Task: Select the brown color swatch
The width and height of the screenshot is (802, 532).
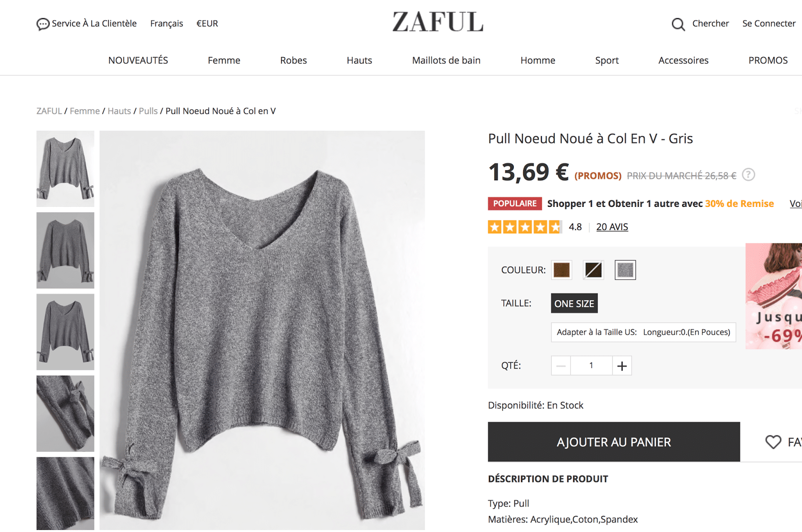Action: 562,270
